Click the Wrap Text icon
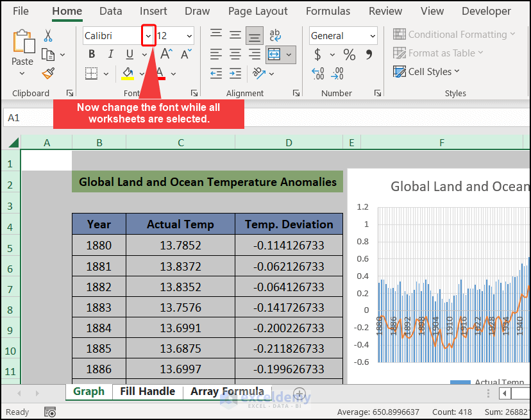 (x=275, y=36)
